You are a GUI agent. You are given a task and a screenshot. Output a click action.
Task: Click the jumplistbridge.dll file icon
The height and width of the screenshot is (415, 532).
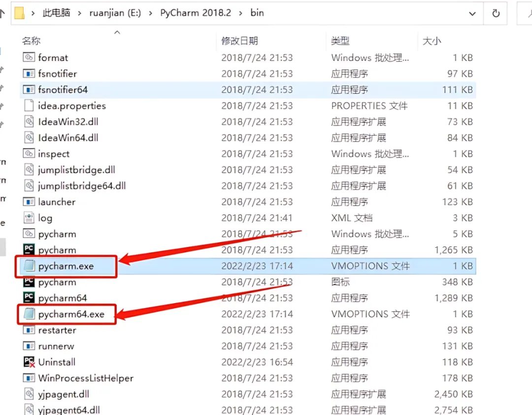click(29, 169)
